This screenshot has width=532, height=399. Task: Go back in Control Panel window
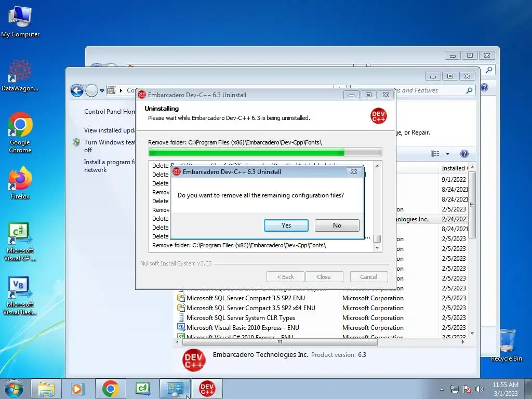[77, 90]
